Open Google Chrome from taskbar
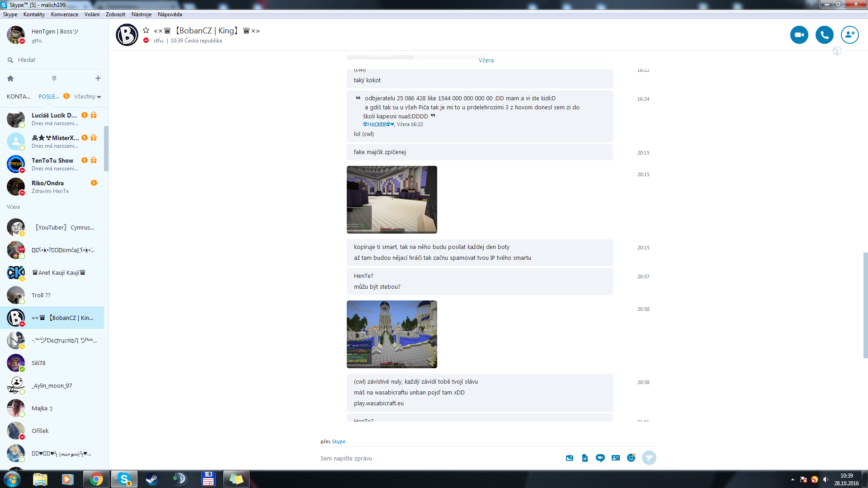 point(96,479)
